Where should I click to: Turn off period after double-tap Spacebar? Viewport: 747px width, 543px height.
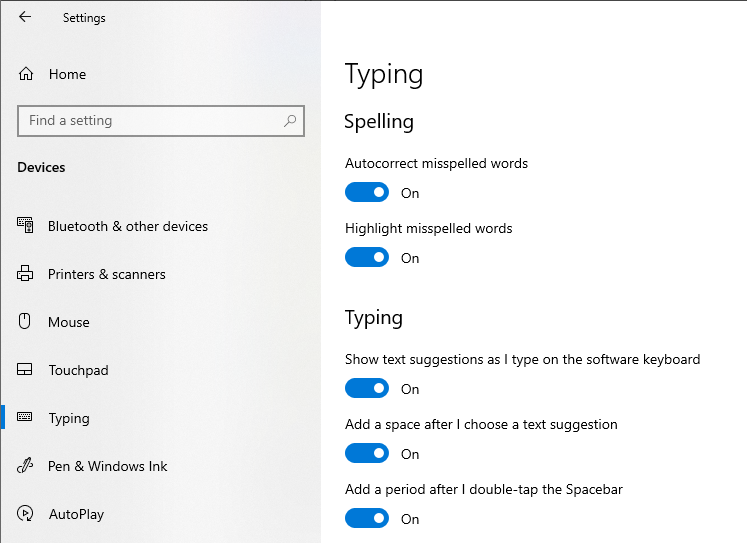[367, 518]
